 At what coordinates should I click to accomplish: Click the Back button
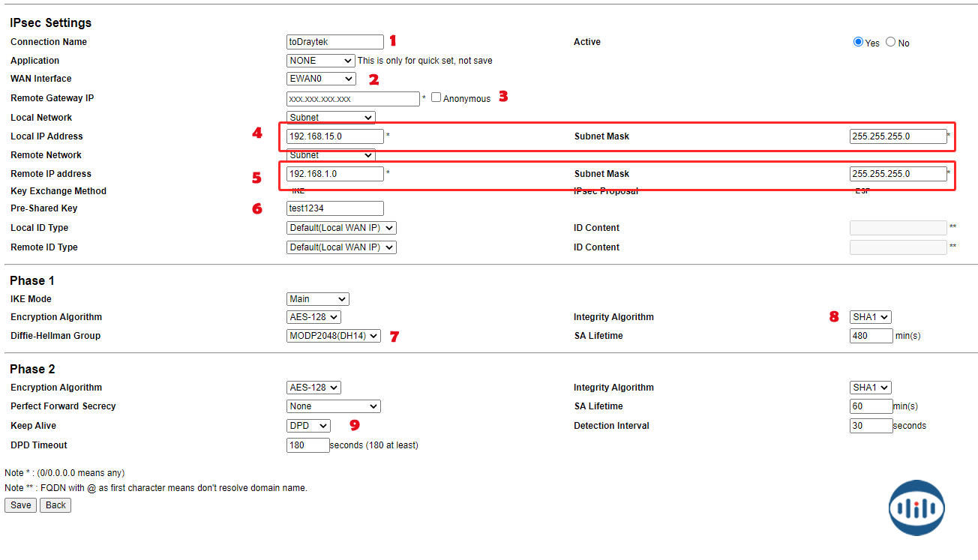click(55, 505)
